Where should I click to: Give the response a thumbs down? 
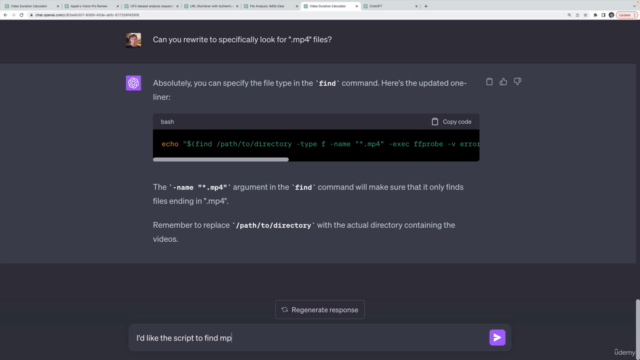pos(517,82)
